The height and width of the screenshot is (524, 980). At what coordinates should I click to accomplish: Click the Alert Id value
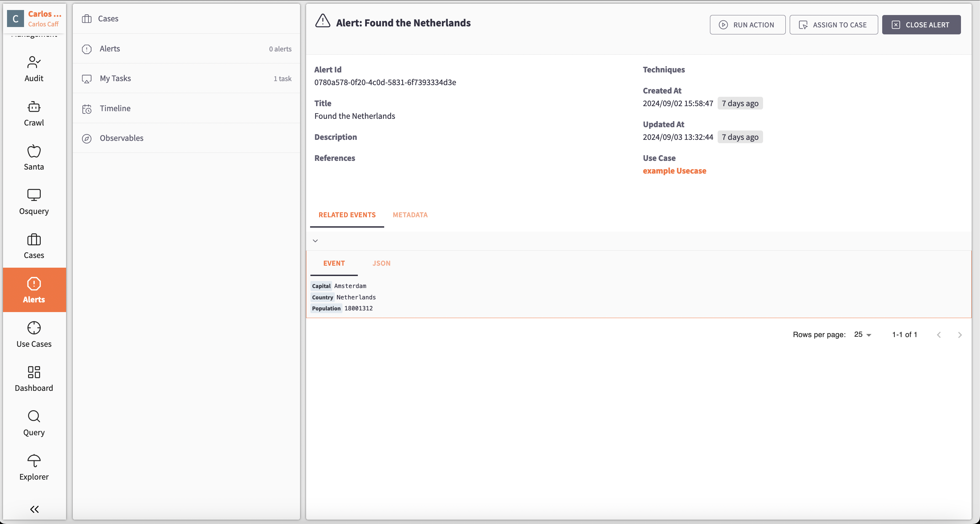pos(385,82)
